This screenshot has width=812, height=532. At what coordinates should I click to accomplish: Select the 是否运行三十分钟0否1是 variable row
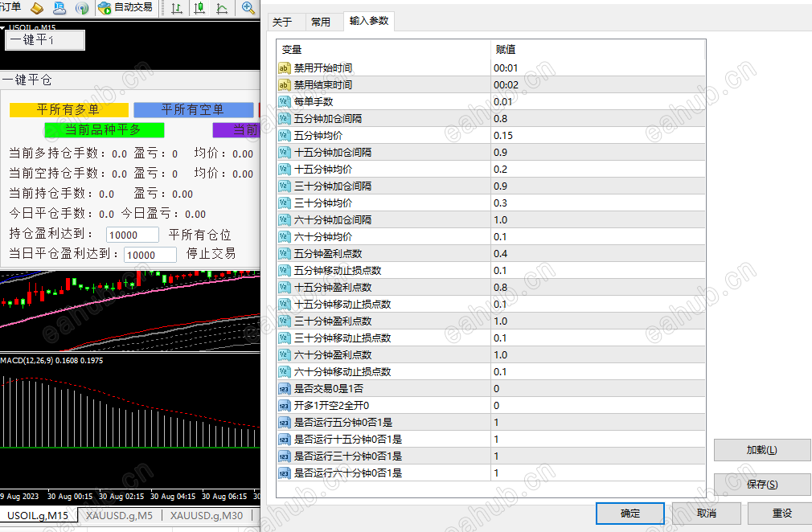pyautogui.click(x=491, y=456)
